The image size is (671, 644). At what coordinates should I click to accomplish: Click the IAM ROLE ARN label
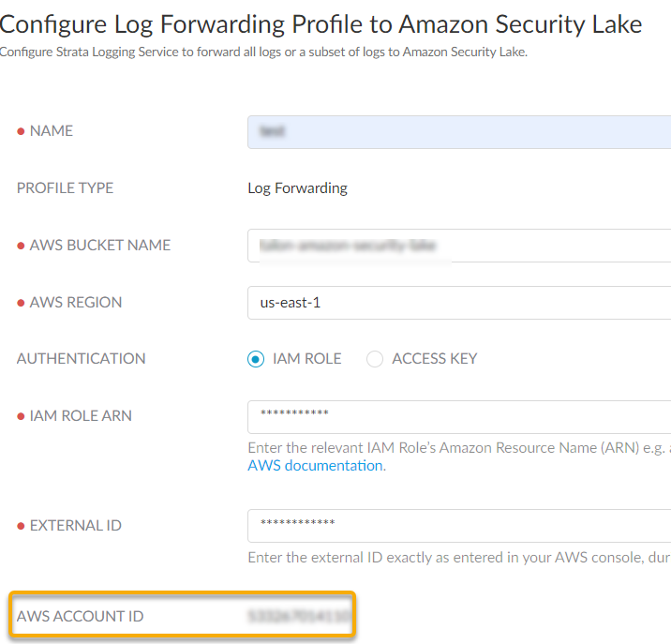(x=81, y=416)
